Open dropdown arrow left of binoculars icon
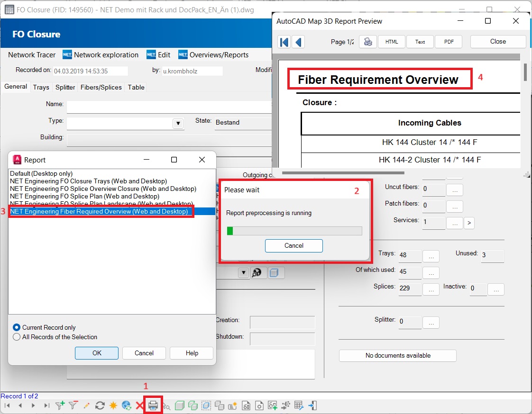 [x=244, y=273]
